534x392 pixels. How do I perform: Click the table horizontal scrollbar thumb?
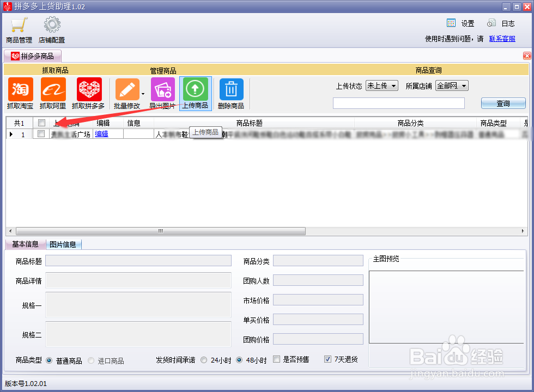point(161,231)
